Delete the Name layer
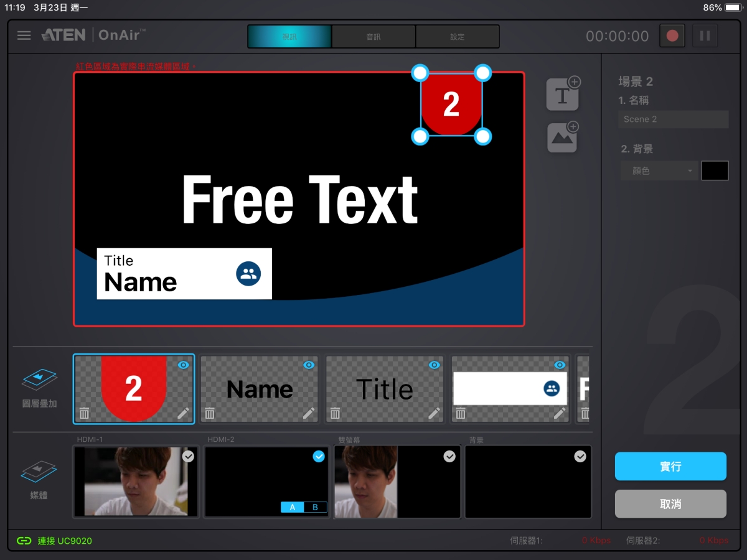Viewport: 747px width, 560px height. 210,413
